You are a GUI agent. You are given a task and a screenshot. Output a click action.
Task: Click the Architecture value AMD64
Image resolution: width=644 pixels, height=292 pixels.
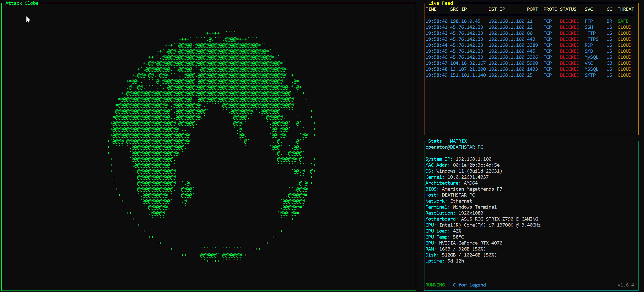coord(471,183)
